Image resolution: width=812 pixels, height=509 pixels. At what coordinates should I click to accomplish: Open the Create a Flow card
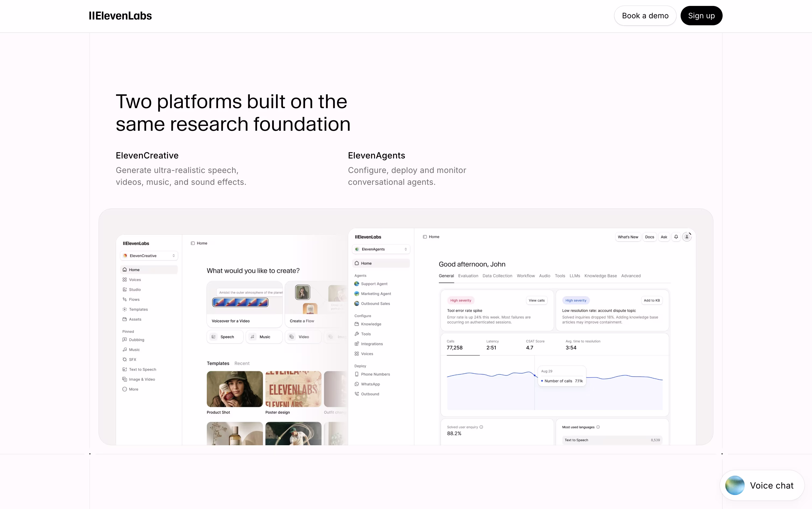click(316, 304)
